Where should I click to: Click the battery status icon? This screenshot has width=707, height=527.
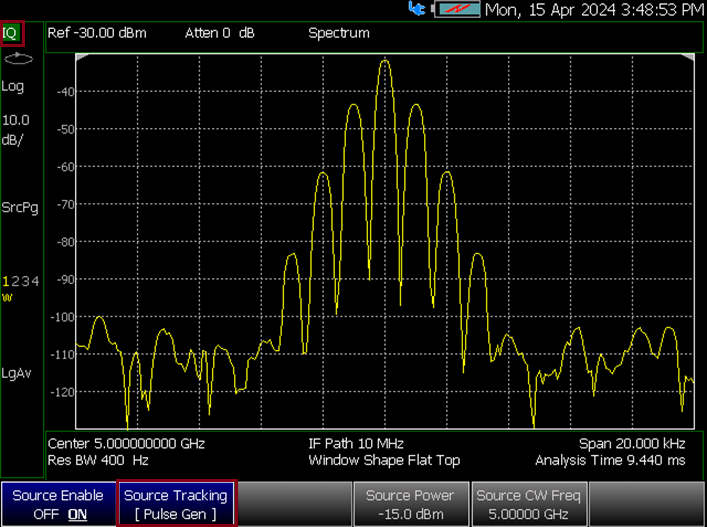click(456, 9)
